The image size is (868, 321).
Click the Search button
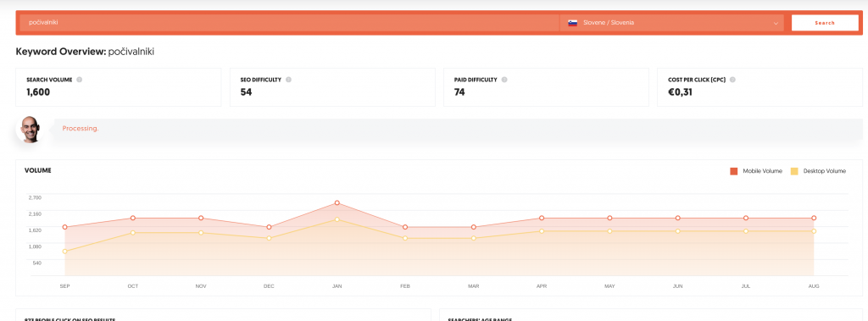pos(825,23)
